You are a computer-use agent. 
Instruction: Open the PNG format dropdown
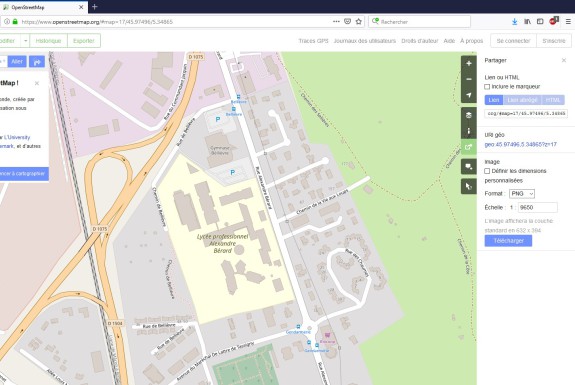522,194
